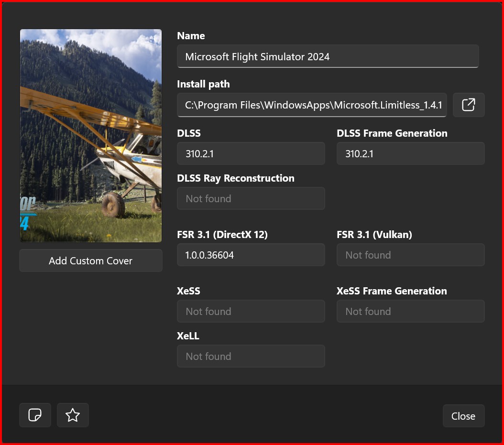Open the install folder in Explorer
504x445 pixels.
[468, 105]
